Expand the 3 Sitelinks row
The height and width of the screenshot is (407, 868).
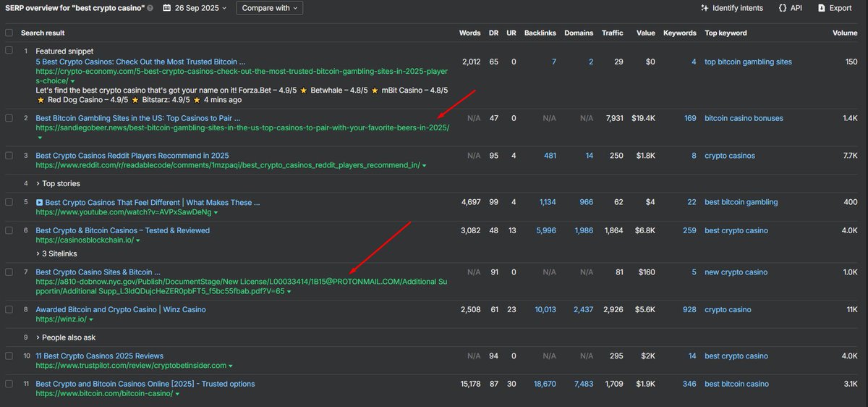[56, 253]
